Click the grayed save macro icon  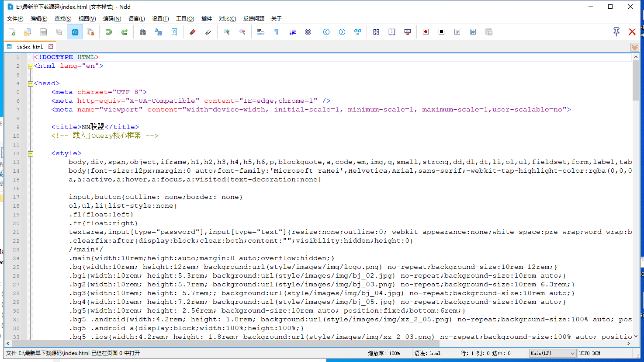pos(489,32)
